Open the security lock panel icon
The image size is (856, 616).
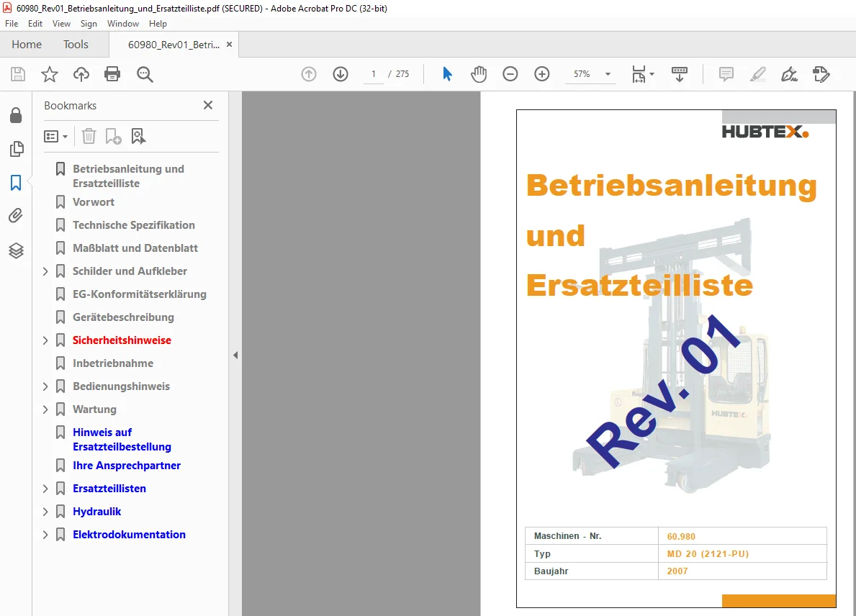point(16,115)
